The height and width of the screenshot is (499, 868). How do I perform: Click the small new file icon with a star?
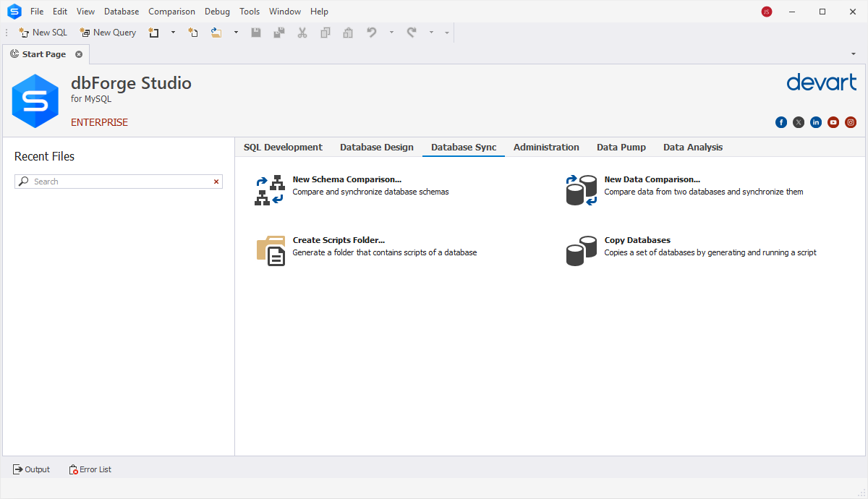193,33
